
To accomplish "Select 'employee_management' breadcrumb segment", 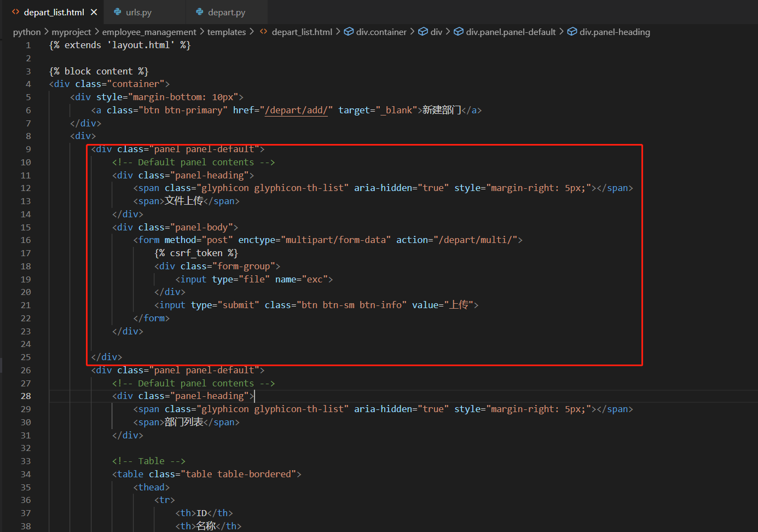I will tap(149, 32).
